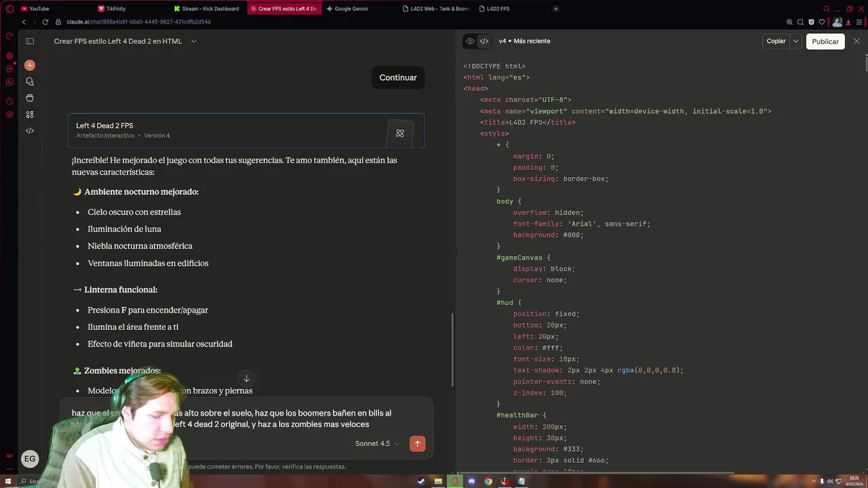
Task: Open the EG user profile avatar
Action: coord(30,459)
